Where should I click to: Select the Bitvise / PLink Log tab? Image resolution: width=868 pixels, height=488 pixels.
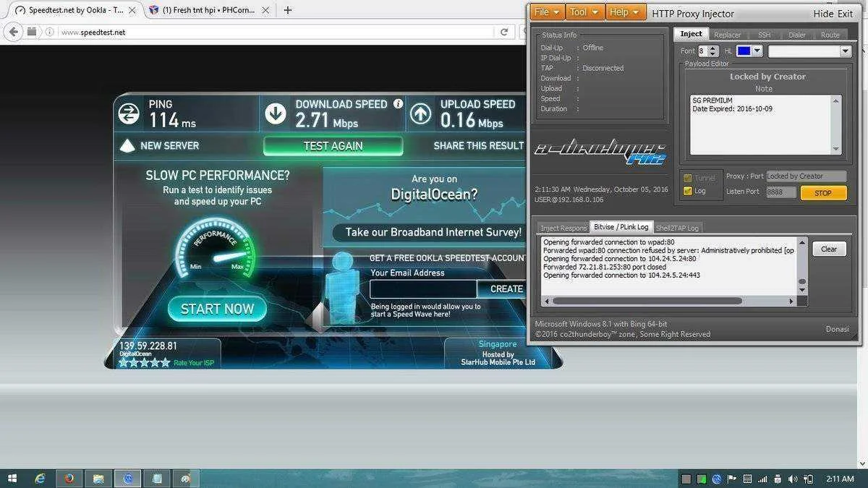pyautogui.click(x=621, y=227)
